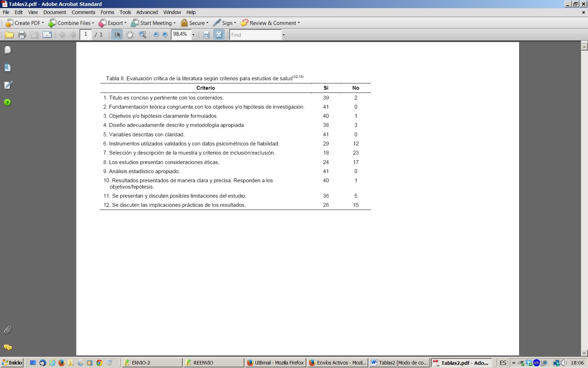The height and width of the screenshot is (368, 588).
Task: Expand the zoom percentage dropdown
Action: [193, 35]
